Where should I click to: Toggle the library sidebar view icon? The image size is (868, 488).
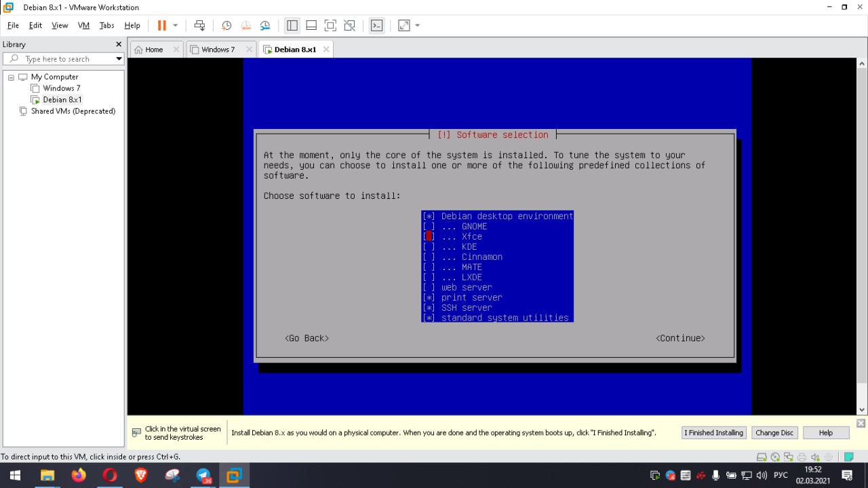tap(292, 25)
